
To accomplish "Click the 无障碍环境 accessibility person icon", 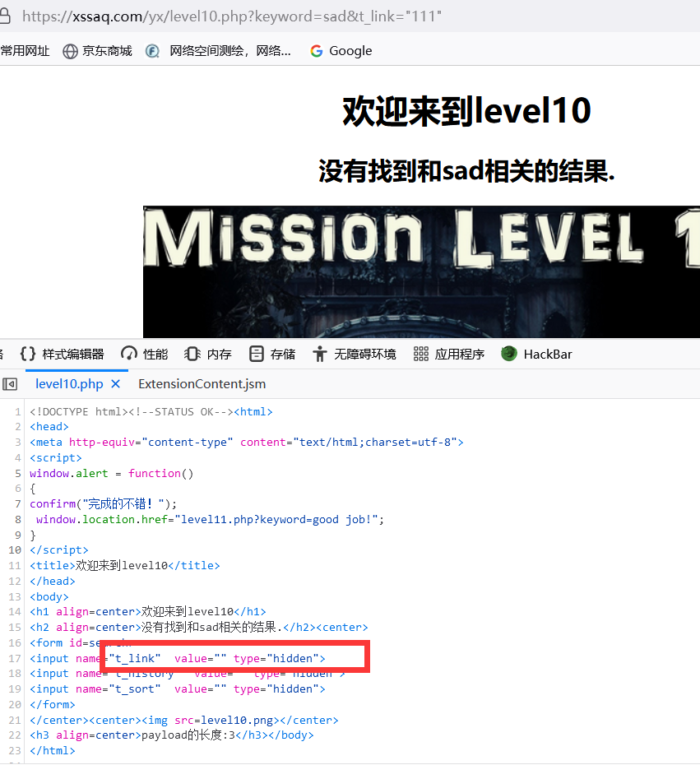I will (x=319, y=354).
